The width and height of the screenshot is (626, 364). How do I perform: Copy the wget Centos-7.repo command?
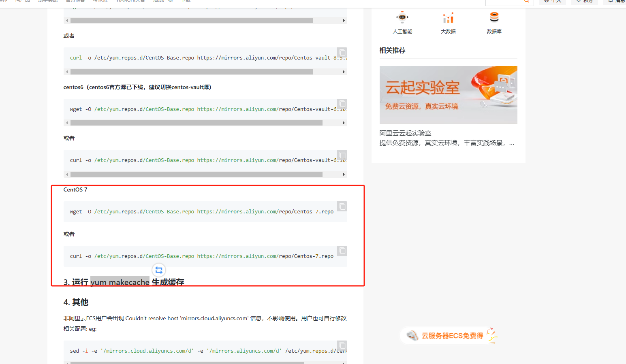tap(342, 206)
